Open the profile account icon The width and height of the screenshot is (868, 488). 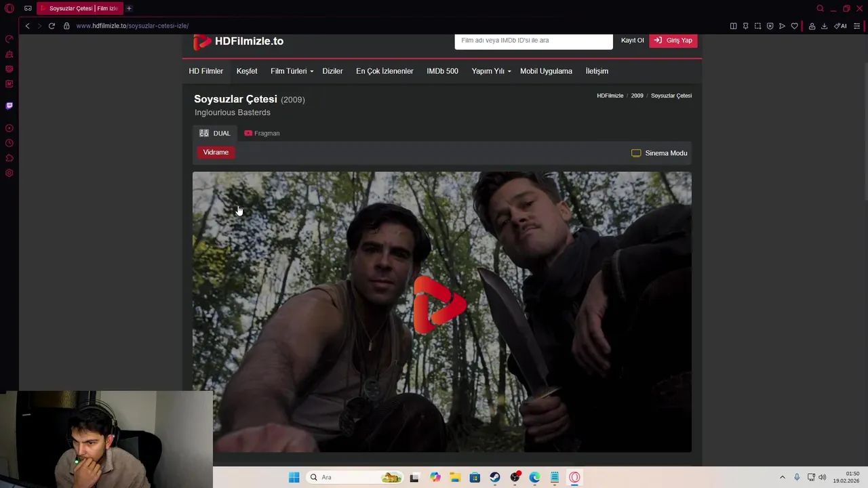812,26
